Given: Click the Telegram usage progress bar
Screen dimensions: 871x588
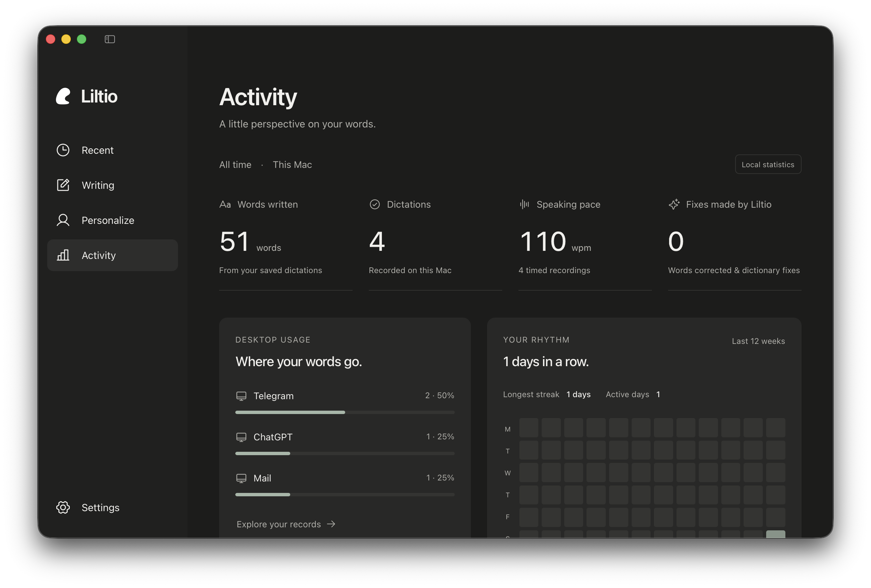Looking at the screenshot, I should pos(345,412).
